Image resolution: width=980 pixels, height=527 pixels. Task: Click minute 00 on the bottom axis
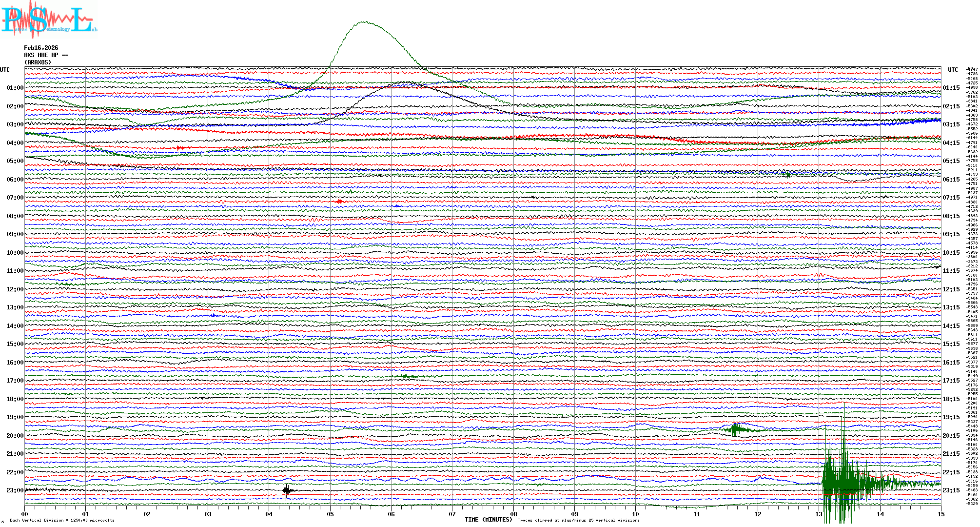click(x=25, y=514)
